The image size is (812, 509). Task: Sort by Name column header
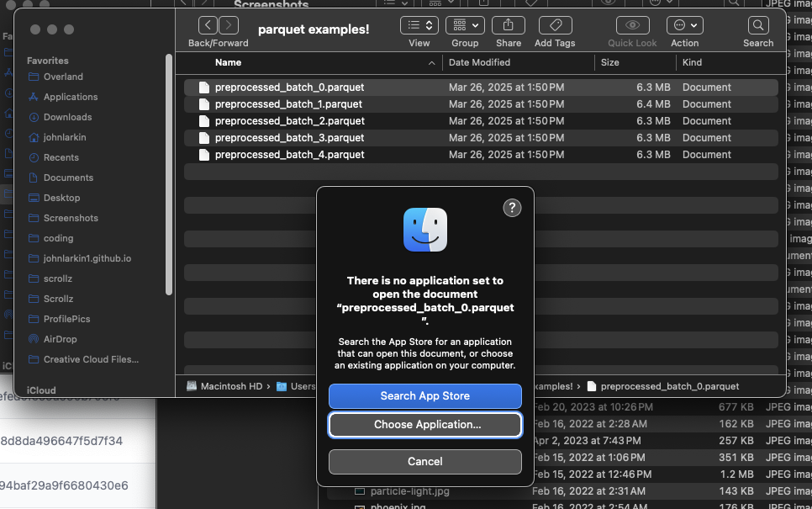coord(229,62)
